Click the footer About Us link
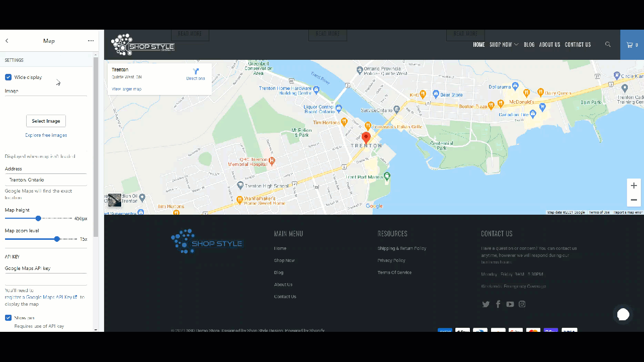Screen dimensions: 644x362 [283, 285]
